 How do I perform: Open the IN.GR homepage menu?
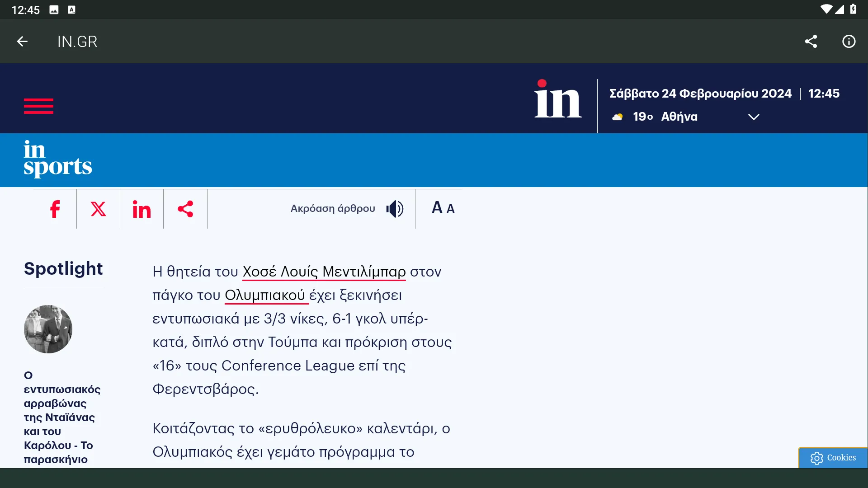(38, 106)
